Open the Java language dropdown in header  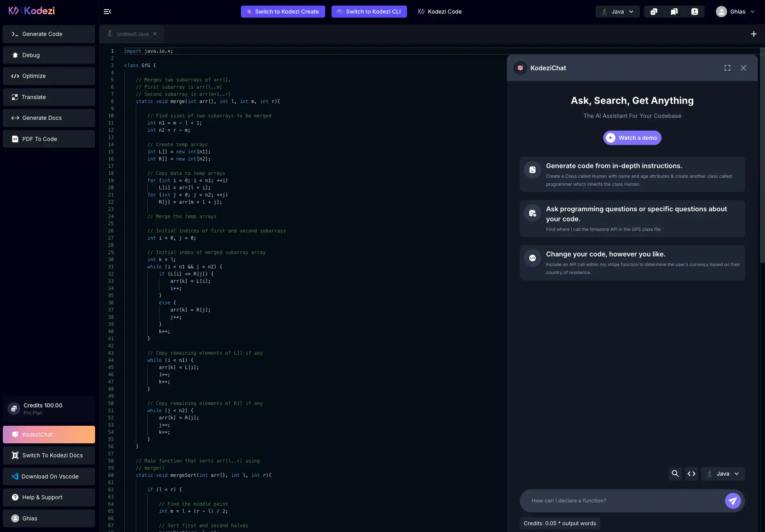[x=618, y=12]
